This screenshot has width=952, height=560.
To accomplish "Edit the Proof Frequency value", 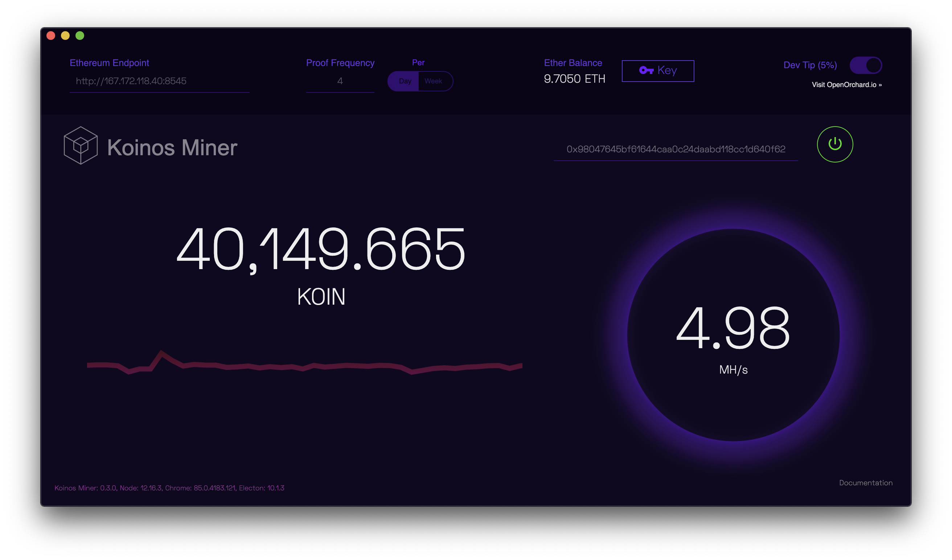I will coord(339,81).
